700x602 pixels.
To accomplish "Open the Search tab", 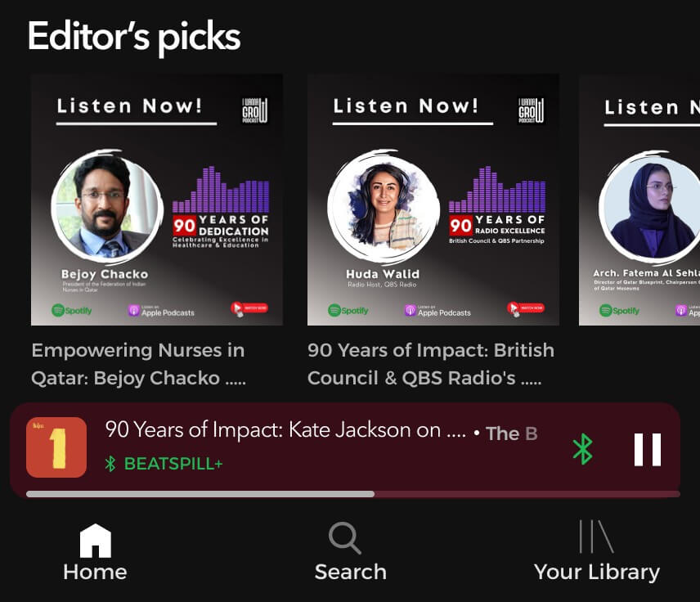I will [x=351, y=552].
